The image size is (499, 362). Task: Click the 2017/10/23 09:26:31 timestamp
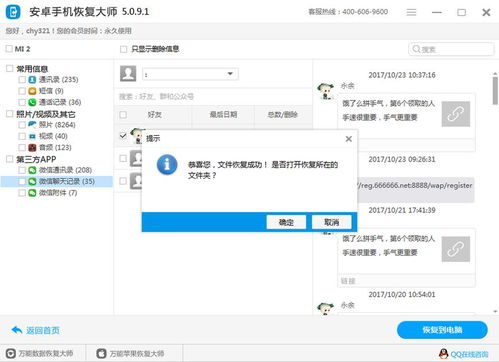click(x=402, y=159)
